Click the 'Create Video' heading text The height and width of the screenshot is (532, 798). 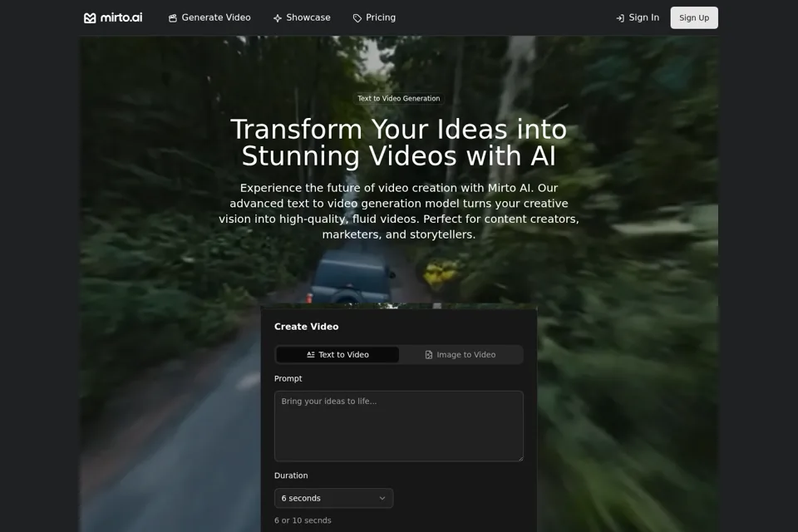point(307,327)
